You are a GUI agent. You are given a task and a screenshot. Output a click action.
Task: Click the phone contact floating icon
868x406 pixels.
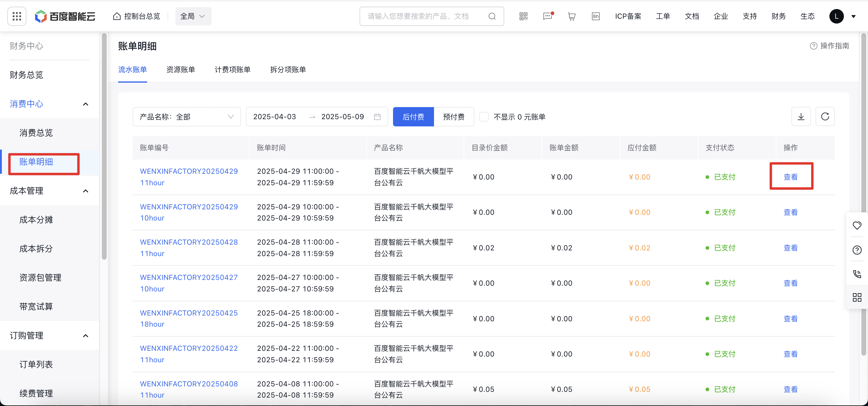tap(857, 274)
